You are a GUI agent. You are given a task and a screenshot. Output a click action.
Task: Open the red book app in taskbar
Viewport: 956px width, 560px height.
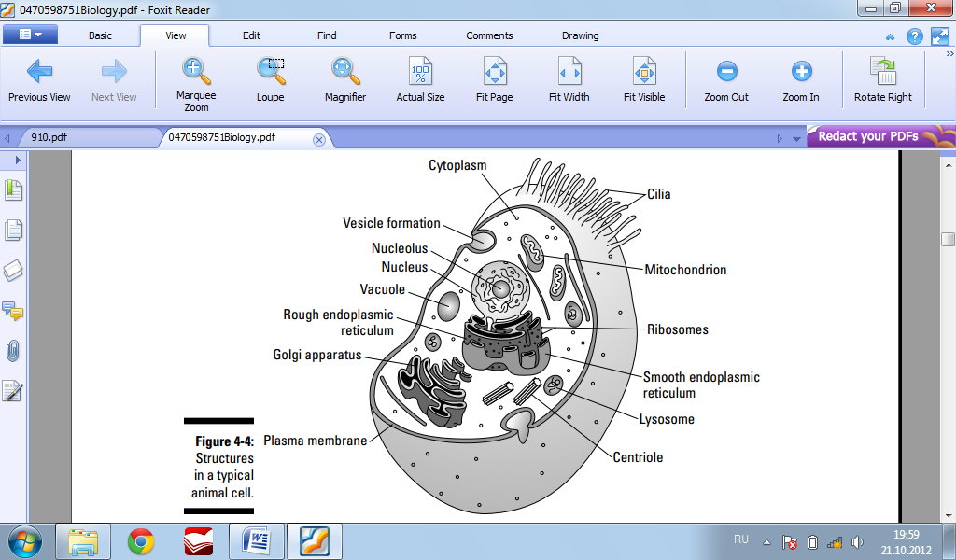199,541
